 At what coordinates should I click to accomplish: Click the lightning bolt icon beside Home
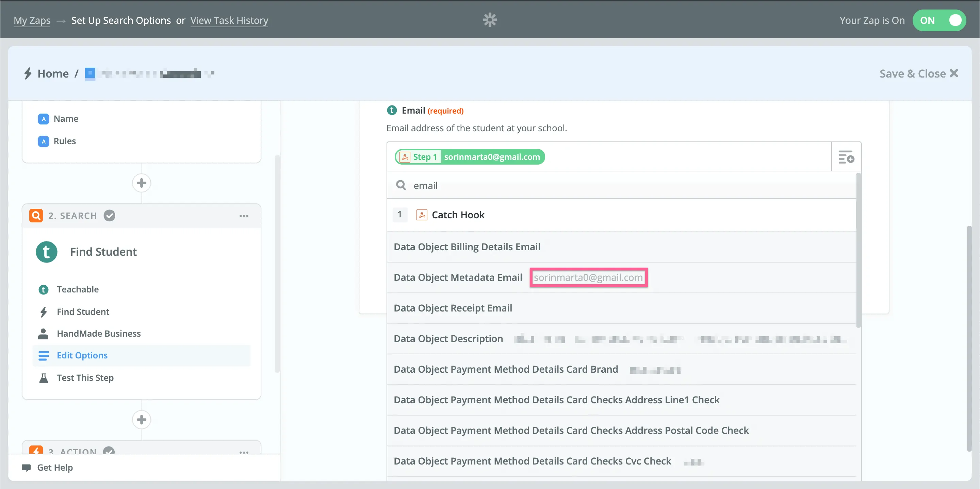pyautogui.click(x=28, y=73)
